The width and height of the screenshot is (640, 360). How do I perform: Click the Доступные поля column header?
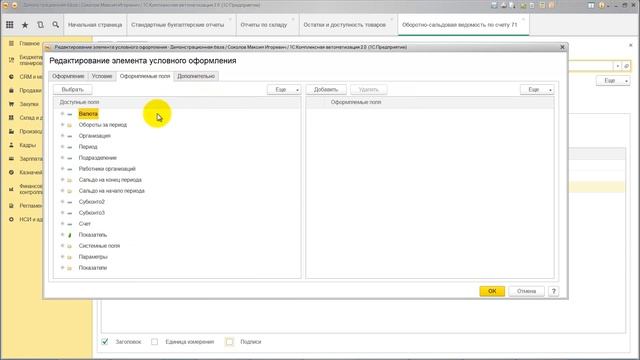pyautogui.click(x=79, y=102)
